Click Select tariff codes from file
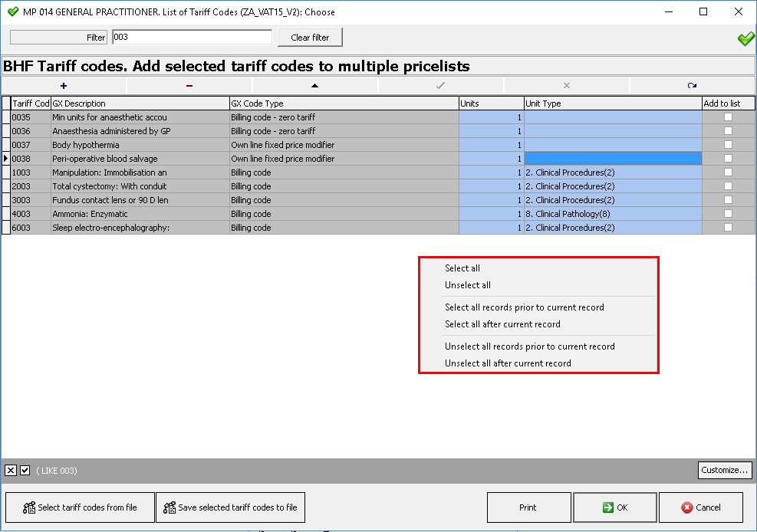The height and width of the screenshot is (532, 757). [x=80, y=507]
